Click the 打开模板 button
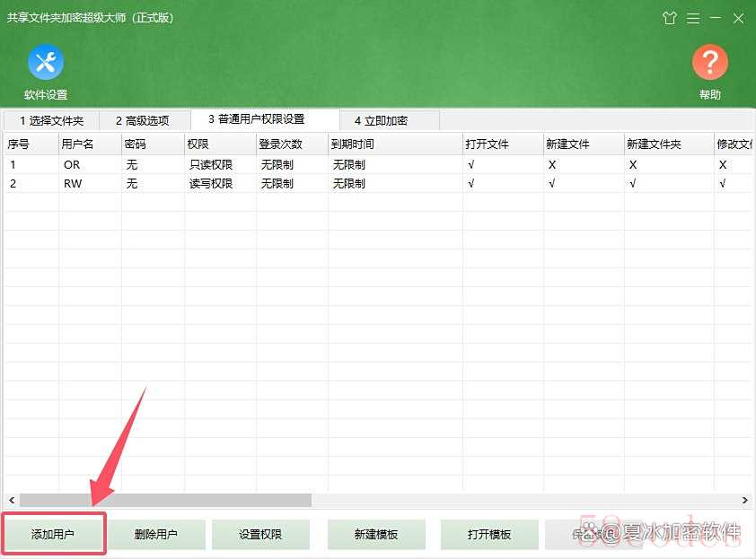The height and width of the screenshot is (559, 756). click(489, 534)
